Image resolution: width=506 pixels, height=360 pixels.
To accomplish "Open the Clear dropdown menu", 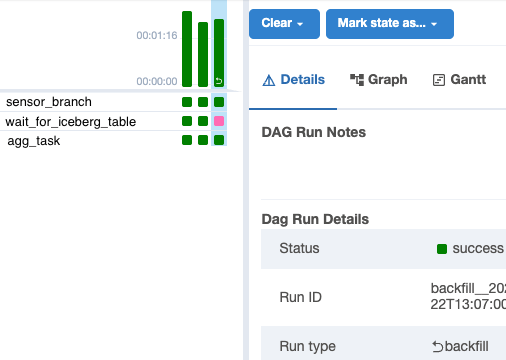I will [284, 24].
